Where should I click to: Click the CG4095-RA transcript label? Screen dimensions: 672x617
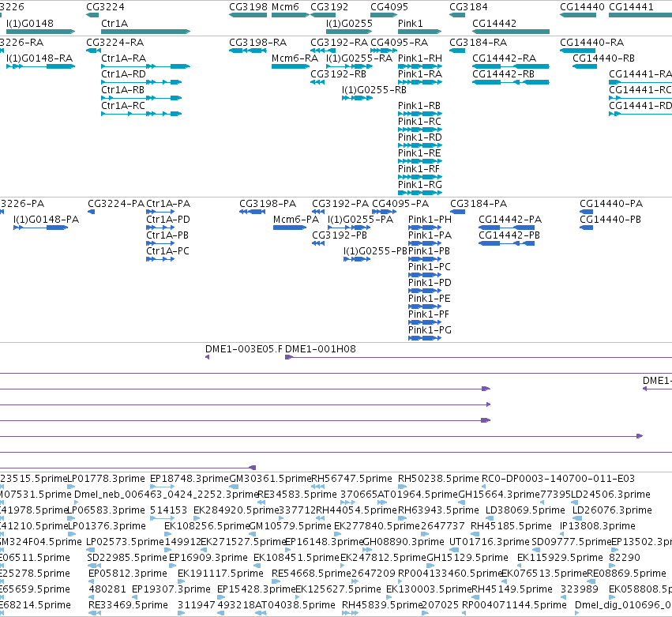coord(399,43)
